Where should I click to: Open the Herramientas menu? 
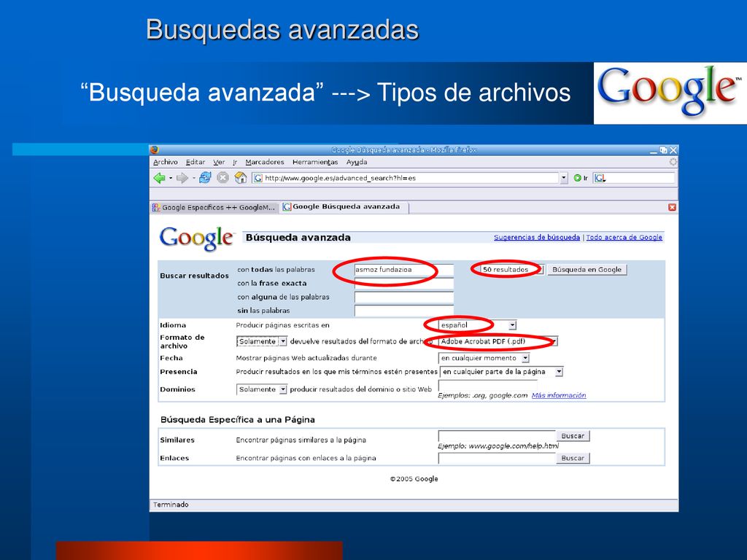[x=315, y=163]
